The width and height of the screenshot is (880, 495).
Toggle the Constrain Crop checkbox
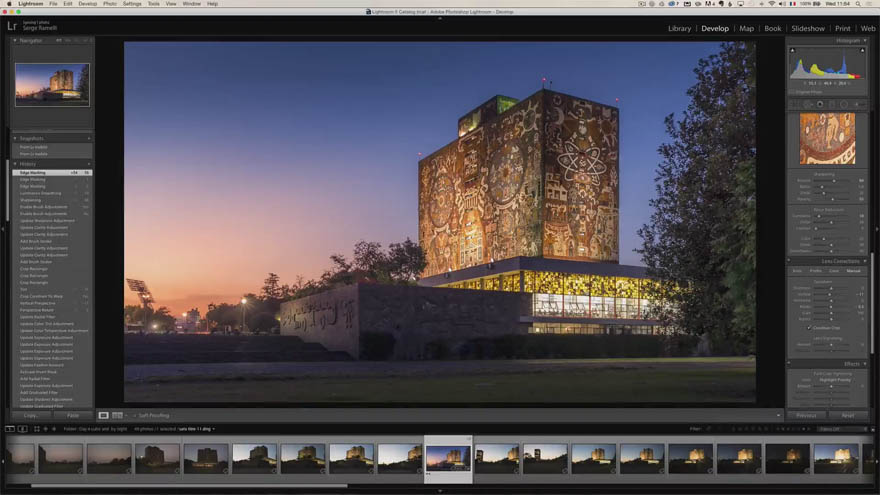[809, 328]
